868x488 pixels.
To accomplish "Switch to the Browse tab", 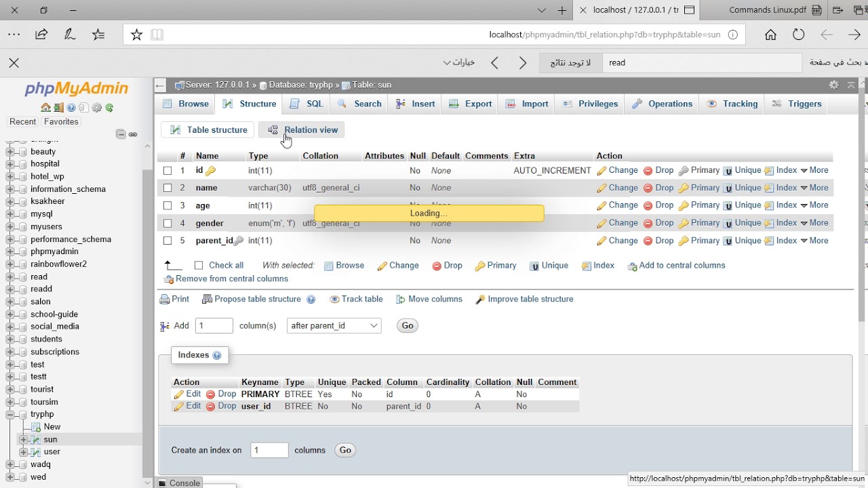I will 186,104.
